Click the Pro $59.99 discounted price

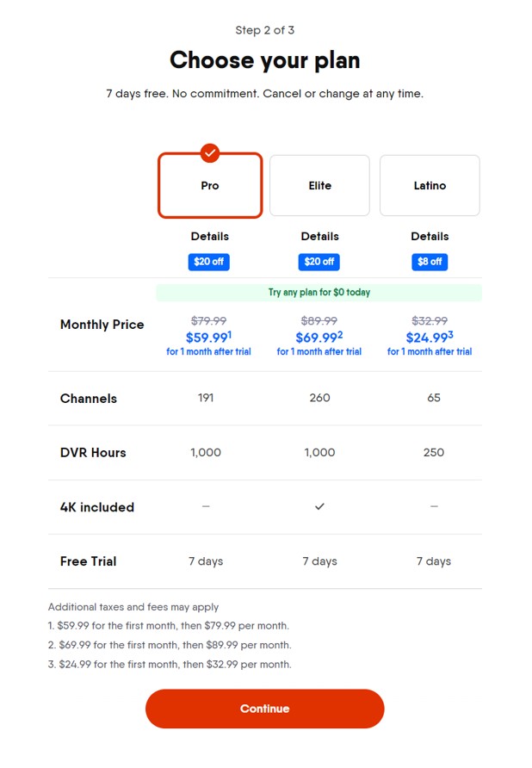tap(207, 338)
